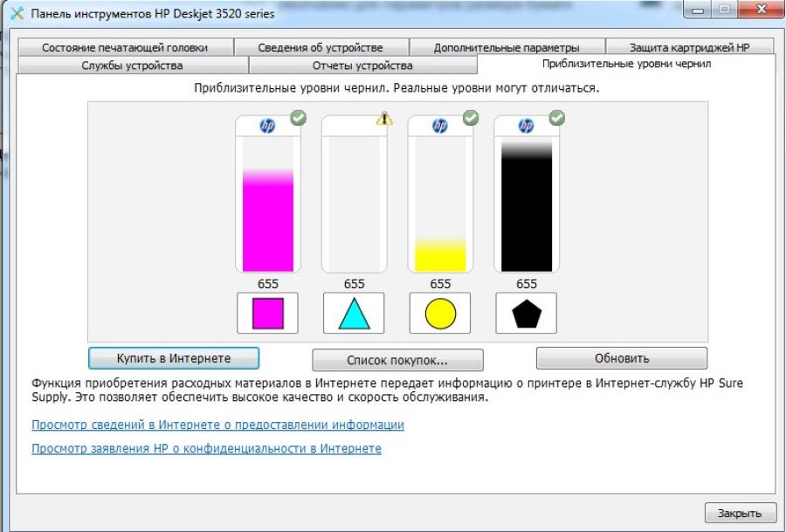Click the HP logo on yellow cartridge
Screen dimensions: 786x532
click(x=440, y=125)
